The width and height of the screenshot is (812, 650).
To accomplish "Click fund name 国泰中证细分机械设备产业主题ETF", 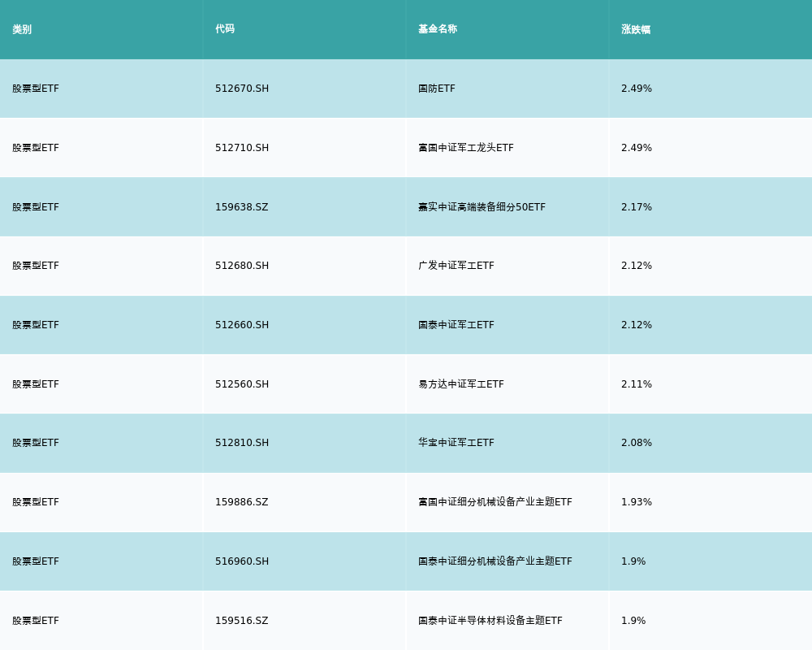I will point(495,561).
